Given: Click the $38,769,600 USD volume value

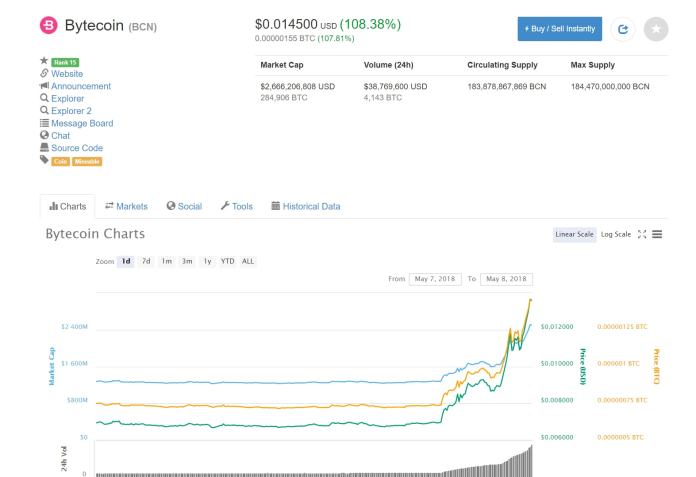Looking at the screenshot, I should pos(395,87).
